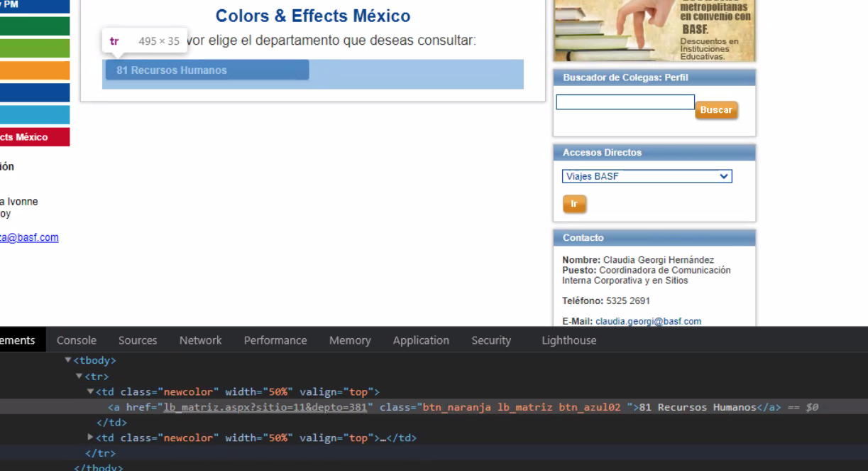Click the Buscador de Colegas: Perfil header
868x471 pixels.
(x=654, y=77)
